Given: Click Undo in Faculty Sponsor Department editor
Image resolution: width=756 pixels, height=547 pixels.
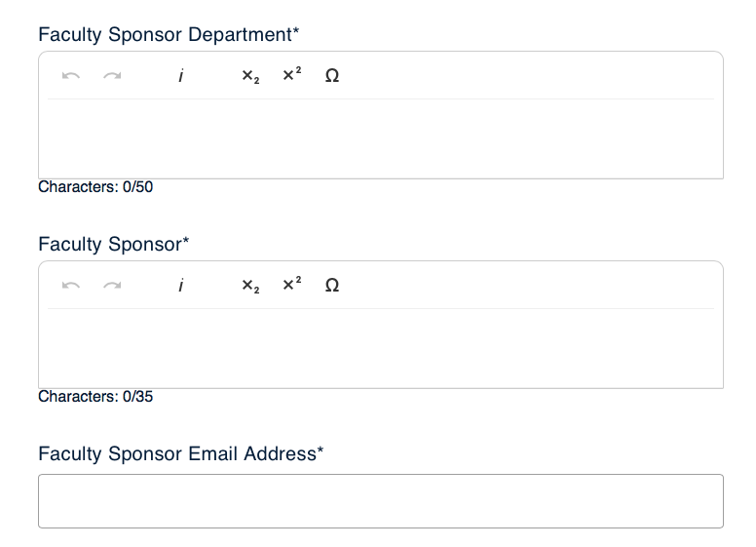Looking at the screenshot, I should 70,76.
